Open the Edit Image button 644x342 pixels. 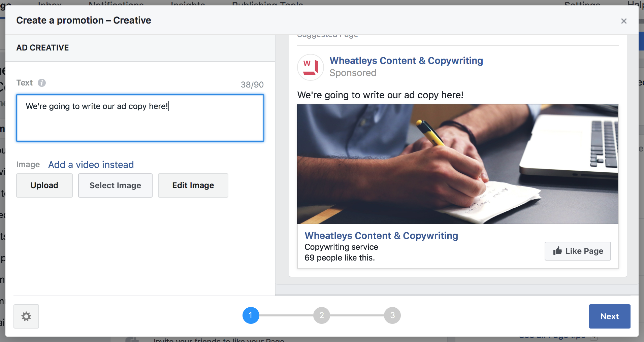click(193, 185)
